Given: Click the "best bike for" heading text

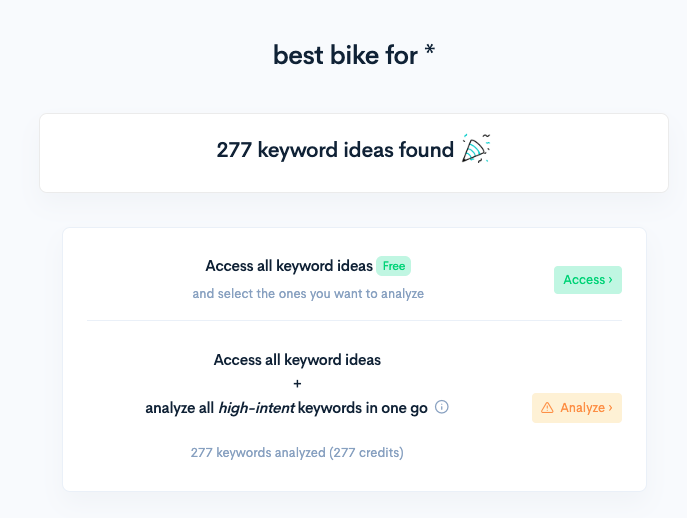Looking at the screenshot, I should coord(345,57).
